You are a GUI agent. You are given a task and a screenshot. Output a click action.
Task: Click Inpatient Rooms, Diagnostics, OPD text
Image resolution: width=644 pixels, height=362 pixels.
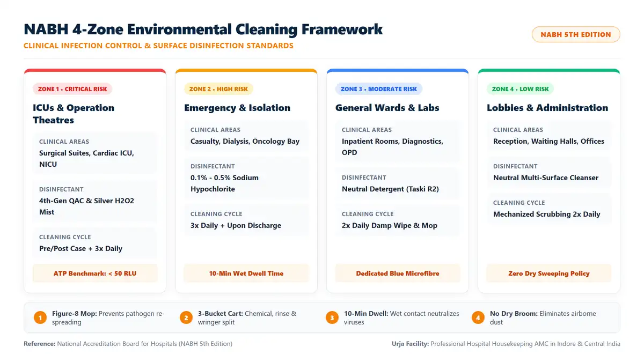point(392,147)
